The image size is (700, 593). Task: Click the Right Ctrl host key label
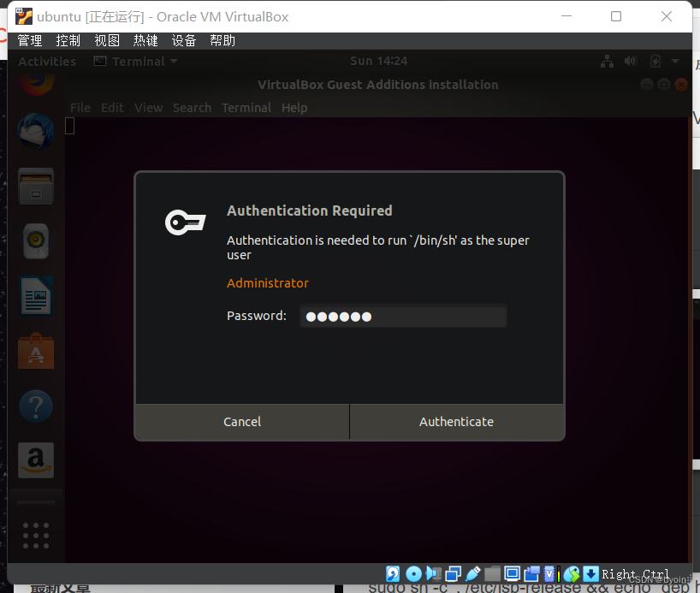pos(635,574)
